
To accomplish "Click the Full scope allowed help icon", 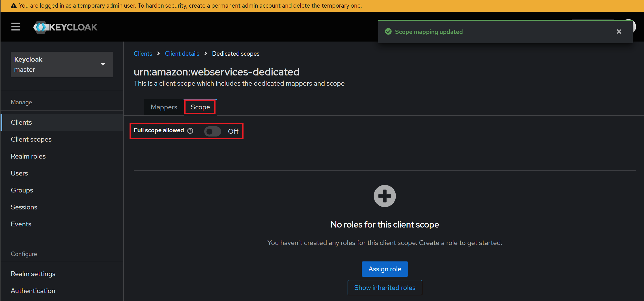I will (190, 131).
